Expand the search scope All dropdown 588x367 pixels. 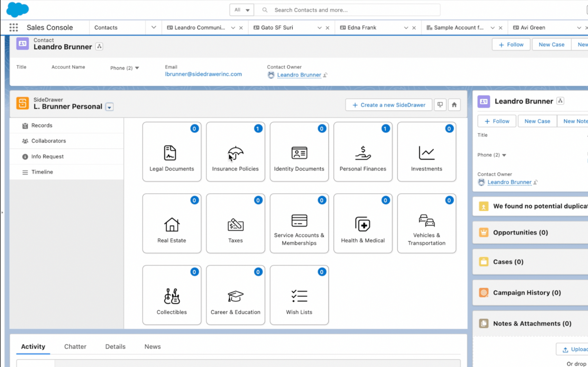click(x=241, y=10)
